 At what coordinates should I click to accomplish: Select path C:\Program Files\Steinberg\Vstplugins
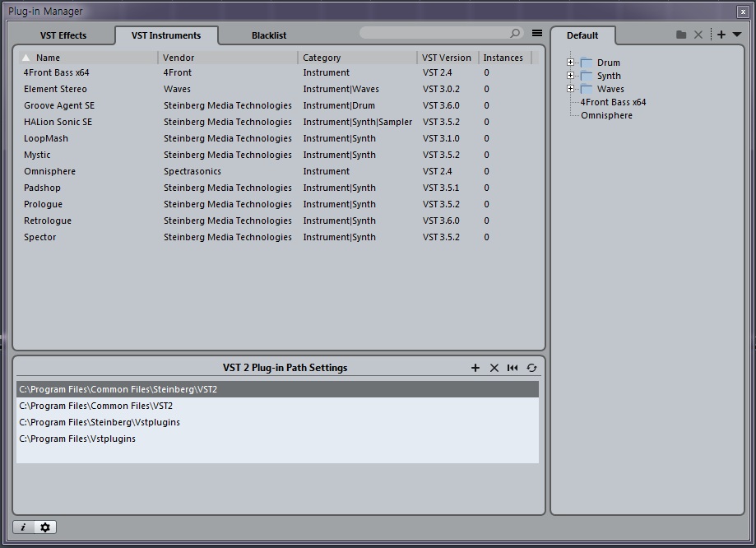click(278, 422)
